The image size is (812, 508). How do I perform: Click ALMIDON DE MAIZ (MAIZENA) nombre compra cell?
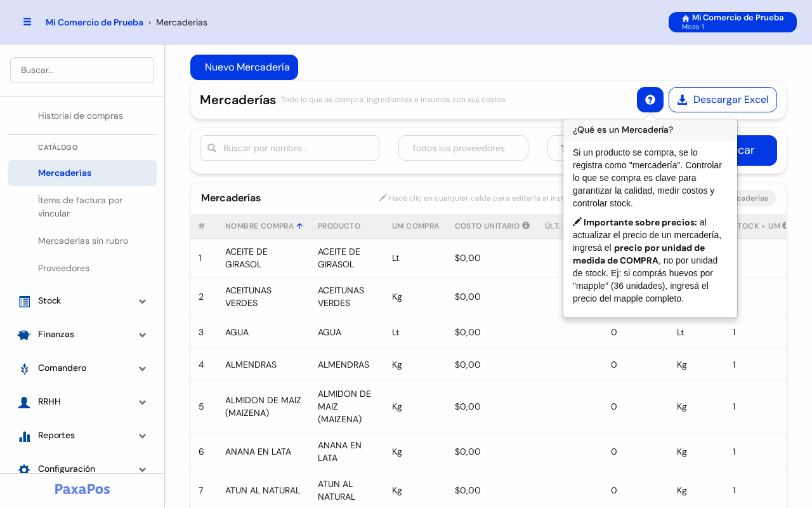pos(264,406)
